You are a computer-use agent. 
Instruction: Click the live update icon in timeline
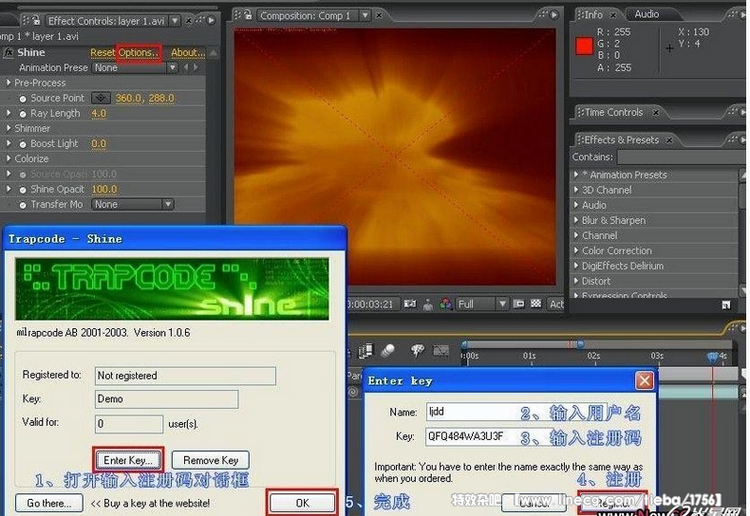(366, 351)
